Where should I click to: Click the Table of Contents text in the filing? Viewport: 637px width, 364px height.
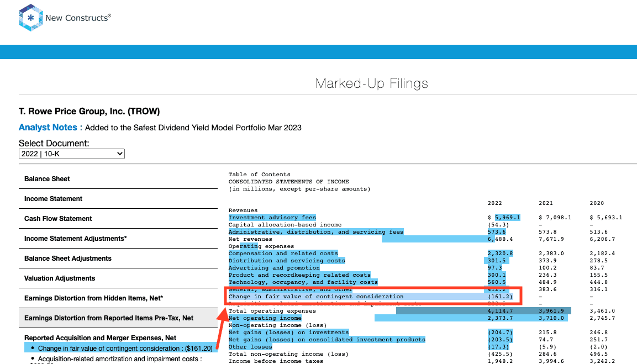pos(259,175)
